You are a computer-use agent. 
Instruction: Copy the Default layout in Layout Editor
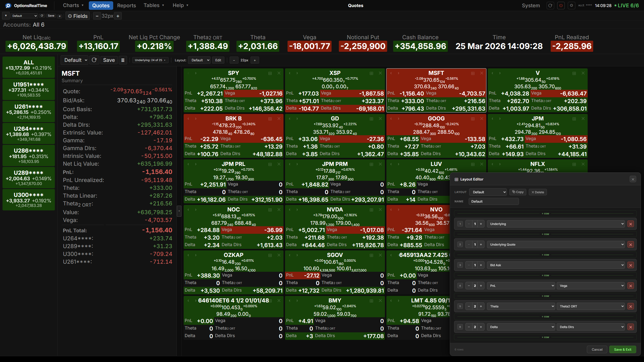[517, 192]
